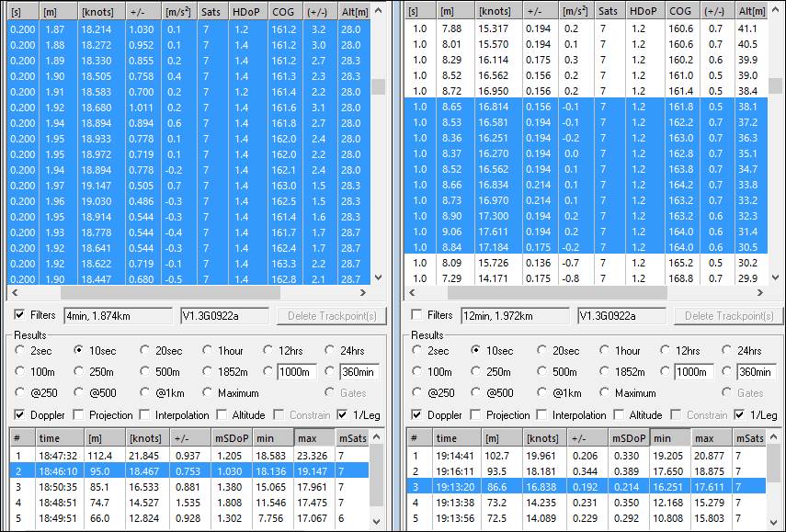Viewport: 786px width, 532px height.
Task: Sort the left results table by the max column
Action: 313,439
